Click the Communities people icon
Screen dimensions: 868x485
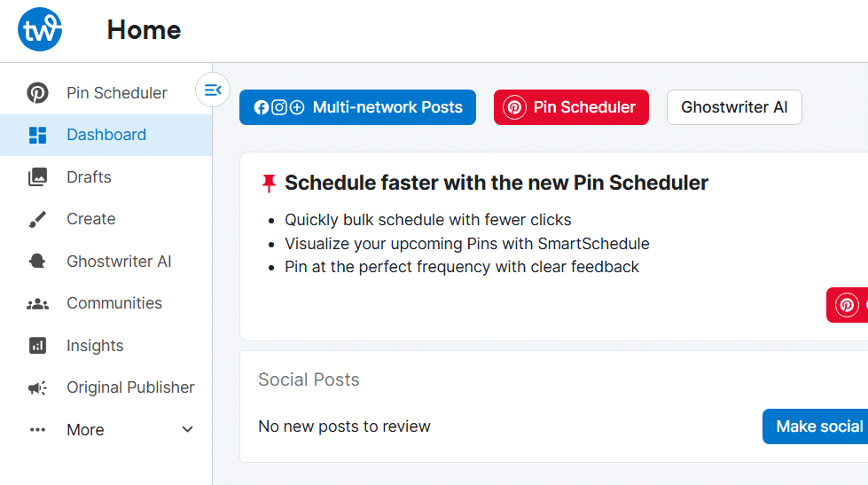coord(37,303)
